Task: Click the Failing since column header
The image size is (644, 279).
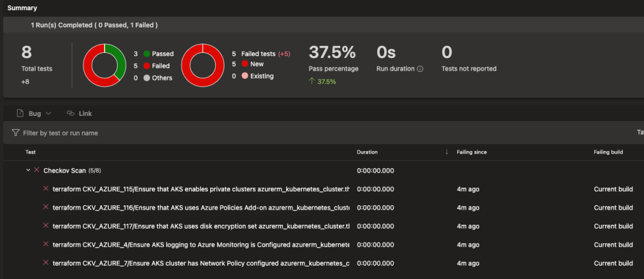Action: (x=472, y=152)
